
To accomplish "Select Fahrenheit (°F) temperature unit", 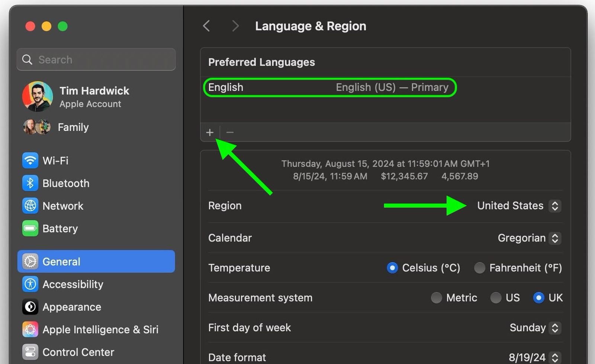I will 480,268.
